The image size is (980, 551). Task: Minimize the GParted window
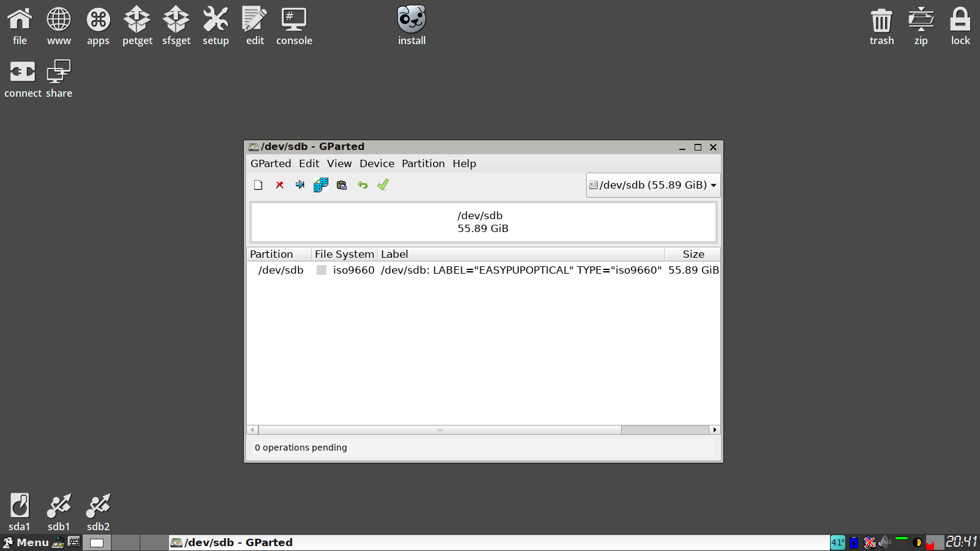click(x=682, y=148)
